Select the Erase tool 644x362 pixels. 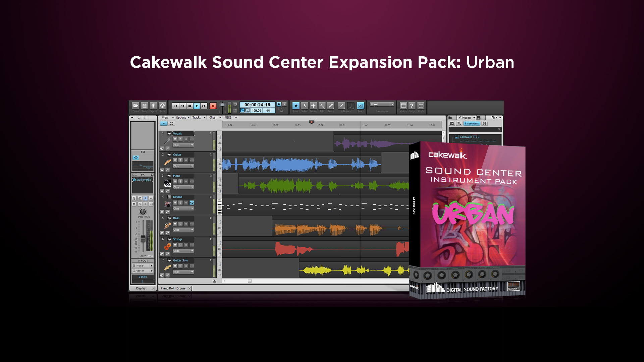tap(331, 106)
